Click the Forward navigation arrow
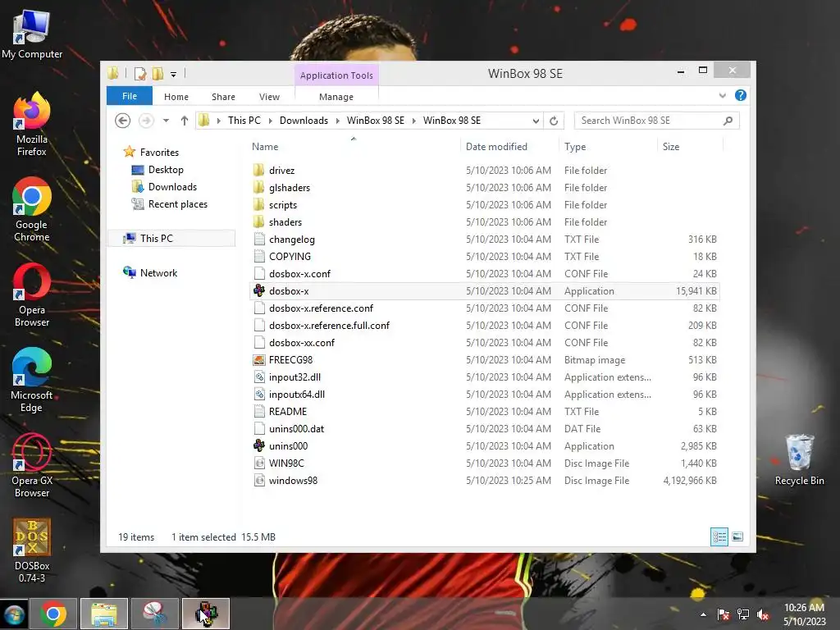 point(146,121)
